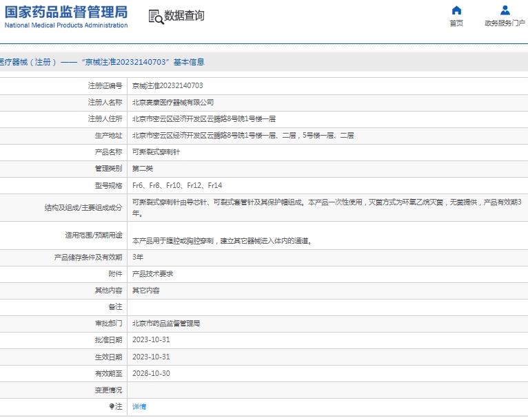The image size is (528, 420).
Task: Click the 生产地址 field label
Action: [108, 135]
